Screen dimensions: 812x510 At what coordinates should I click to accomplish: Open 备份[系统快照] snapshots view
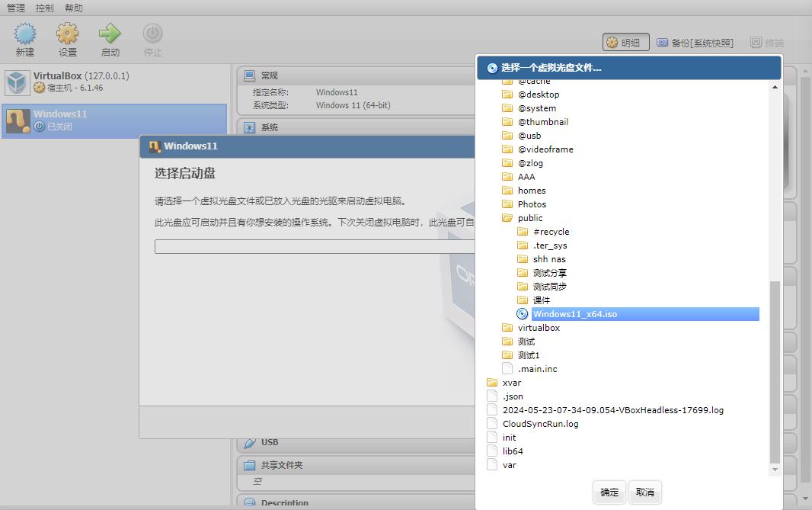(x=695, y=43)
